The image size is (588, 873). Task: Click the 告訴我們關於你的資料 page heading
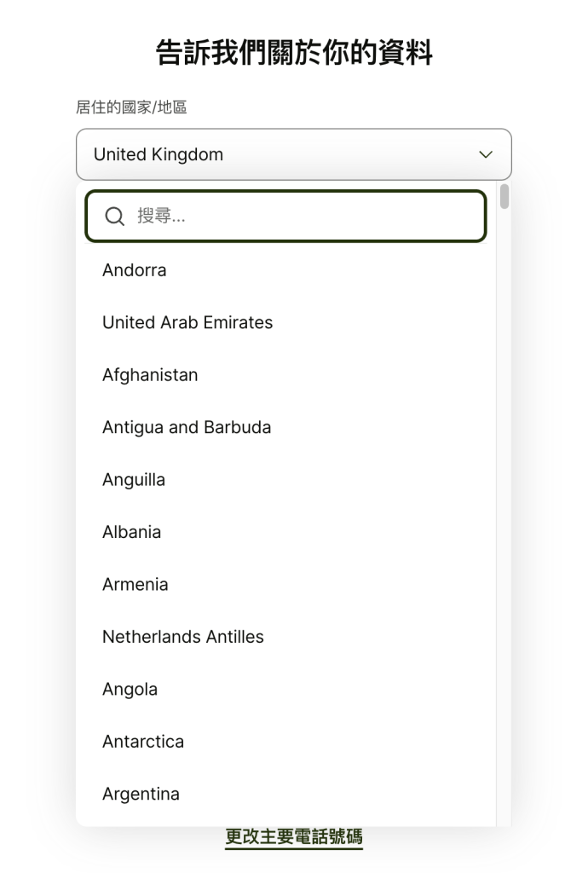294,53
